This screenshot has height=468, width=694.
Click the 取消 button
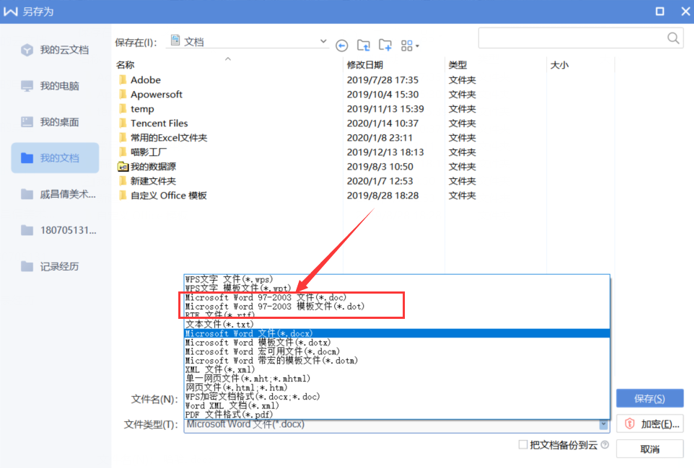point(649,449)
